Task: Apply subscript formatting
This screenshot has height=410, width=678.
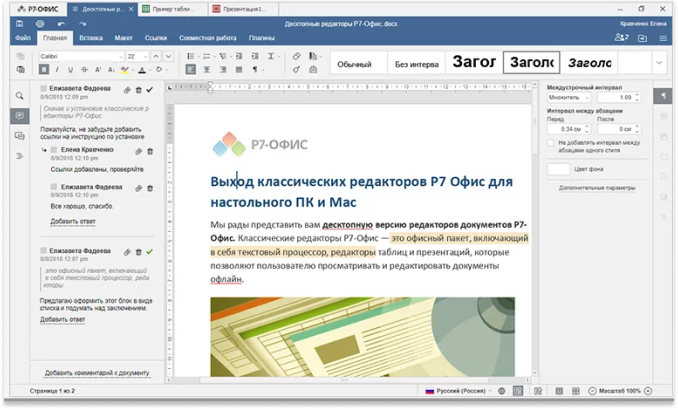Action: tap(111, 70)
